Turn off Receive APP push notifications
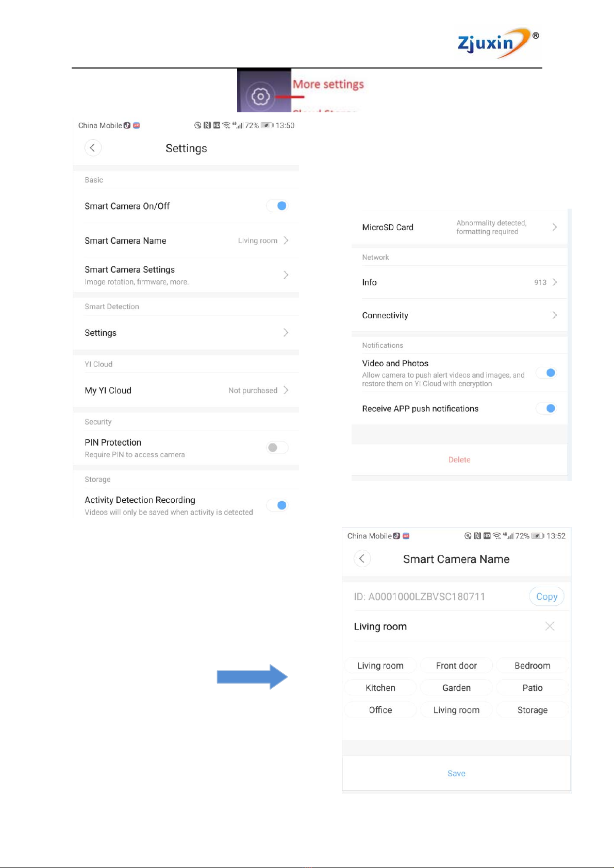 (x=546, y=409)
